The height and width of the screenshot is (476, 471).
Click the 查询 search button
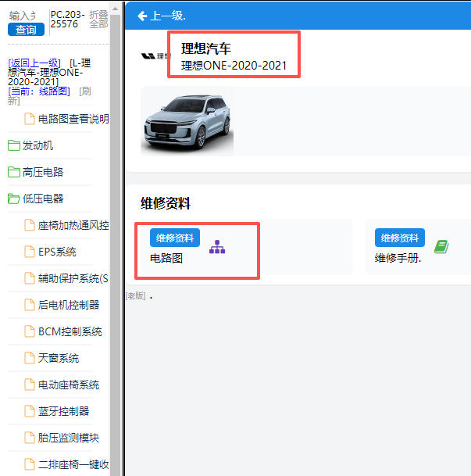click(26, 30)
